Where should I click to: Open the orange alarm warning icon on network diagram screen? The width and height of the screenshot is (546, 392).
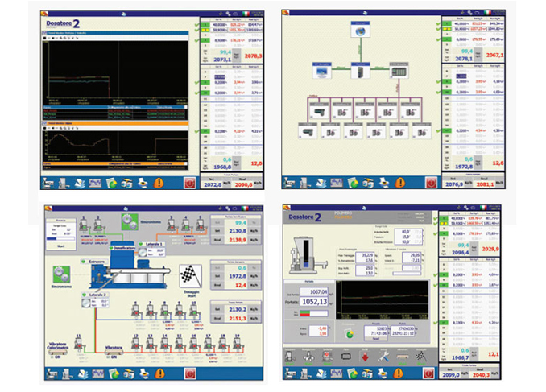pos(401,184)
